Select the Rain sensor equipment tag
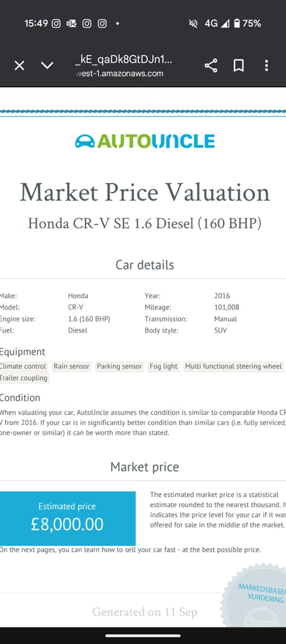Image resolution: width=286 pixels, height=644 pixels. tap(72, 367)
